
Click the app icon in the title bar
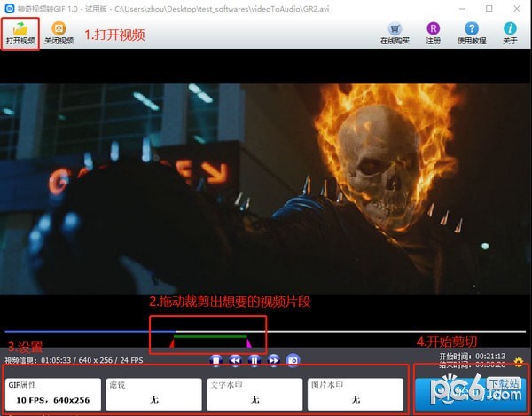pos(10,8)
